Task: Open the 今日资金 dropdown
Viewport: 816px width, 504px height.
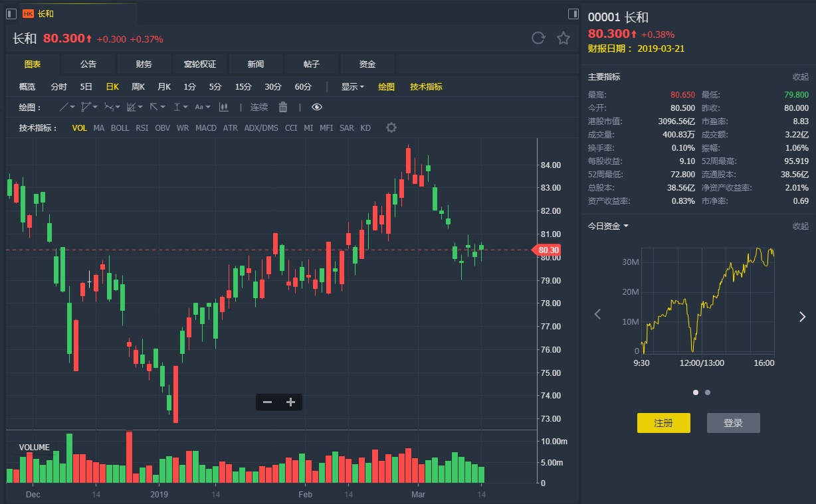Action: [x=608, y=226]
